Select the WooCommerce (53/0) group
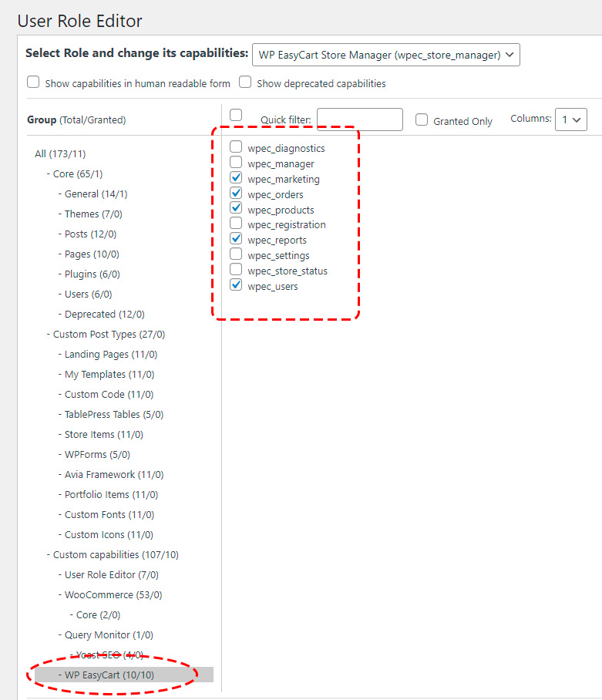The height and width of the screenshot is (700, 602). (x=113, y=595)
